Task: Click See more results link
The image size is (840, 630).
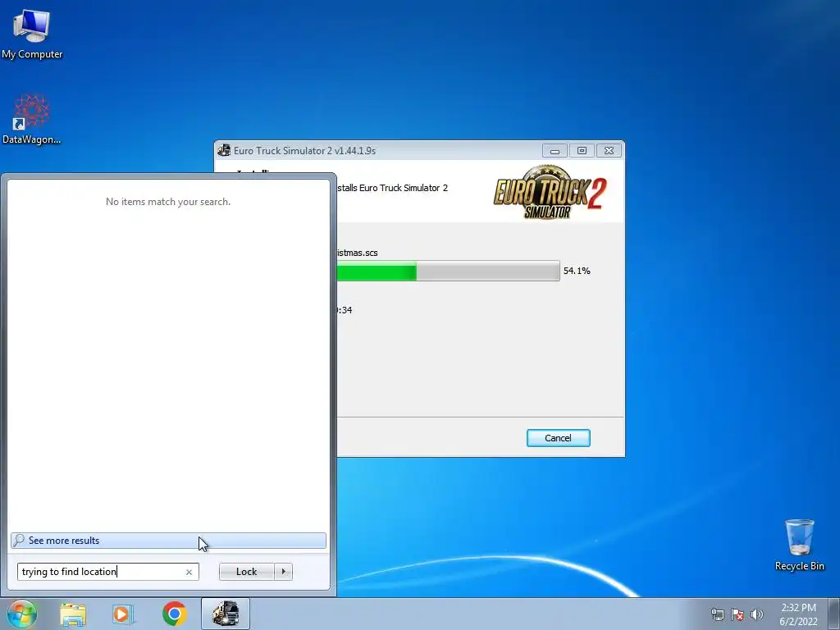Action: tap(168, 541)
